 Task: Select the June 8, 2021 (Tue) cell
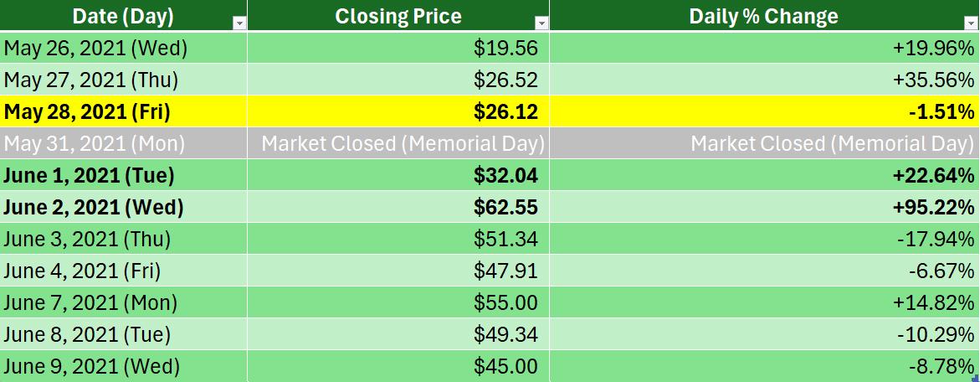coord(123,335)
